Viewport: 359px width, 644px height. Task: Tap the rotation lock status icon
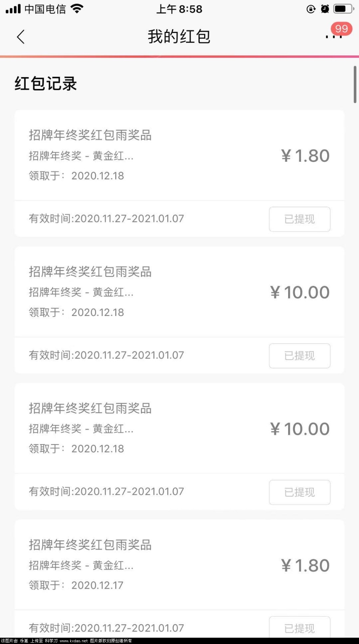311,9
